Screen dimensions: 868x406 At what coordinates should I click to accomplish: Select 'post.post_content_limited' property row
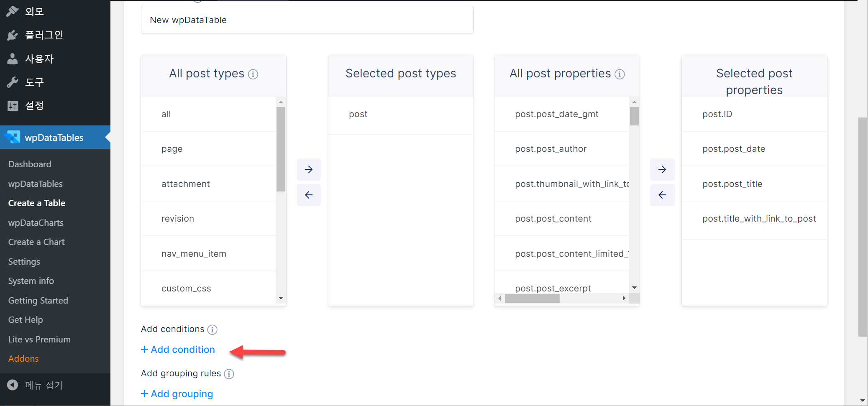tap(562, 254)
